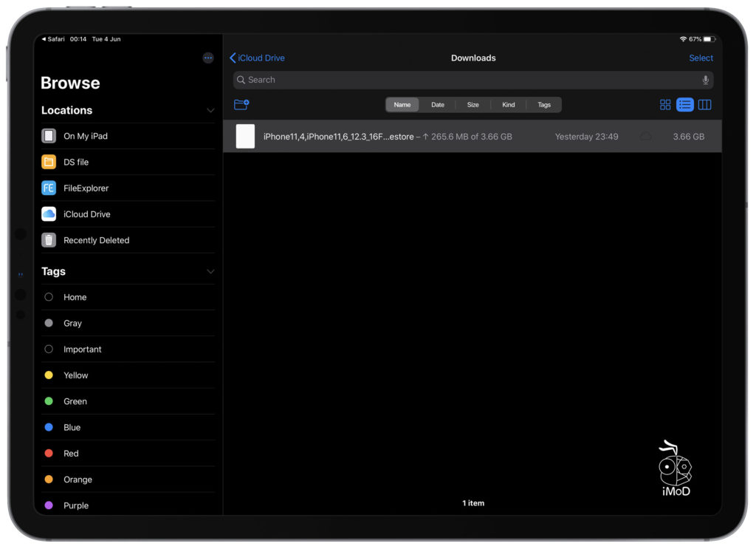Screen dimensions: 756x549
Task: Switch to grid view
Action: pos(665,104)
